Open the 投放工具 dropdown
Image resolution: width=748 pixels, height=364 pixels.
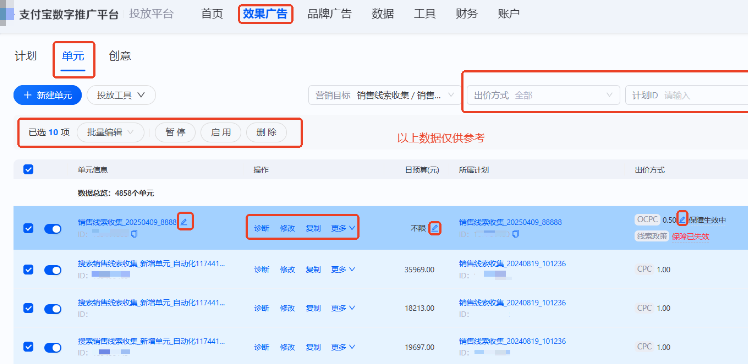coord(121,95)
